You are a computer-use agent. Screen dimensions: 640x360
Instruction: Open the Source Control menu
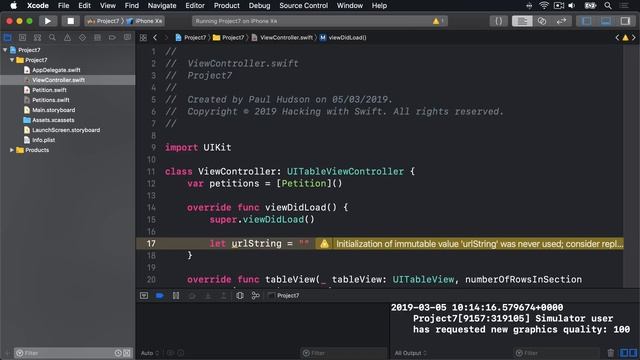point(303,6)
